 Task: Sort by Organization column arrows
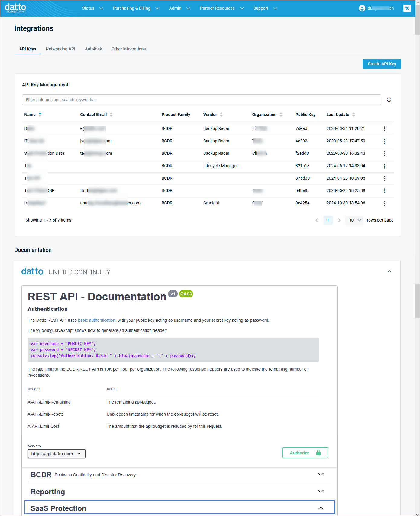click(x=281, y=115)
